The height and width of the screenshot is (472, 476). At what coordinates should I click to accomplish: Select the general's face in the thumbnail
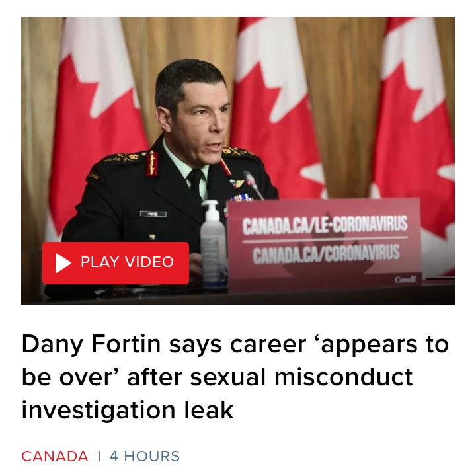coord(202,122)
